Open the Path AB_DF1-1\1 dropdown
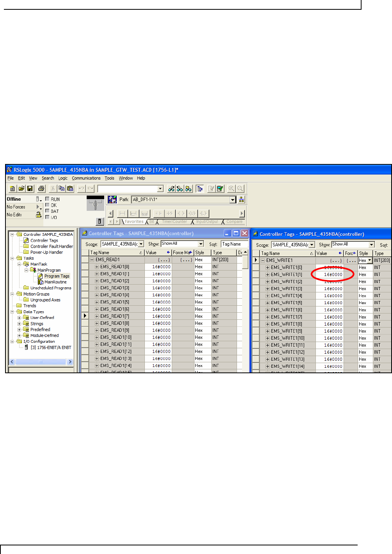This screenshot has height=554, width=392. click(x=233, y=200)
